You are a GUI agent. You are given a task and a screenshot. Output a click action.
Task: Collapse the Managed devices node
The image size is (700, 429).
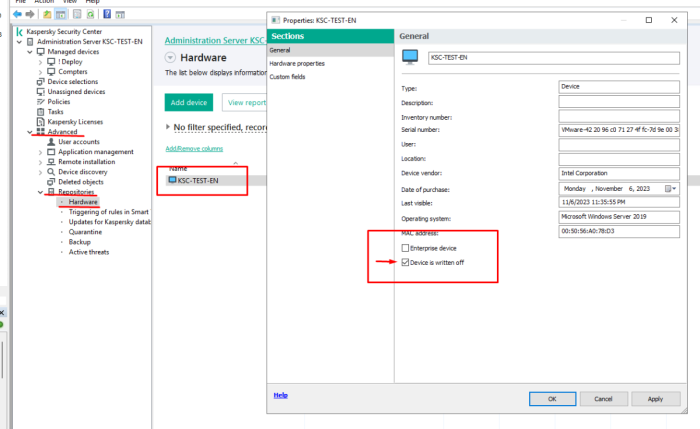coord(30,52)
